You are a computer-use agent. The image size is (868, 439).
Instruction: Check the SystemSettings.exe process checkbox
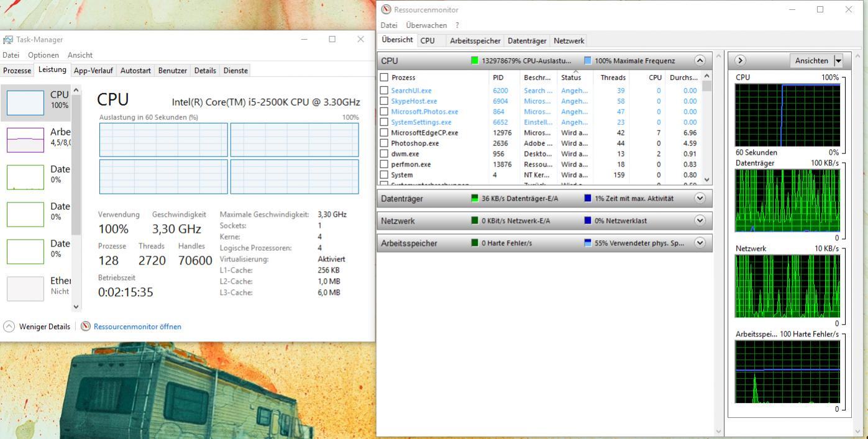pos(384,122)
